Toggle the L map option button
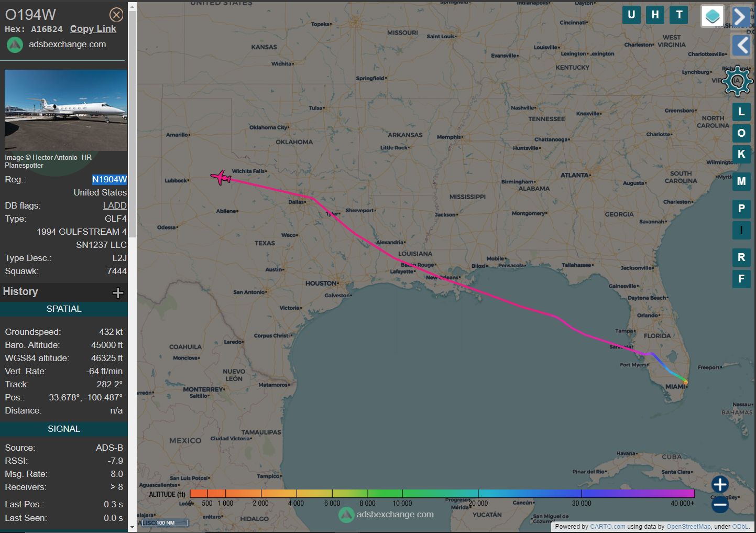 coord(741,112)
